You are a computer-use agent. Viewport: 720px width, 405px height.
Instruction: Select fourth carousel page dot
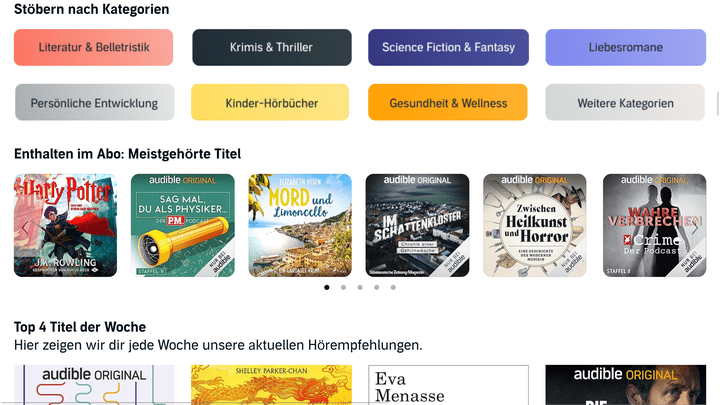[x=377, y=287]
